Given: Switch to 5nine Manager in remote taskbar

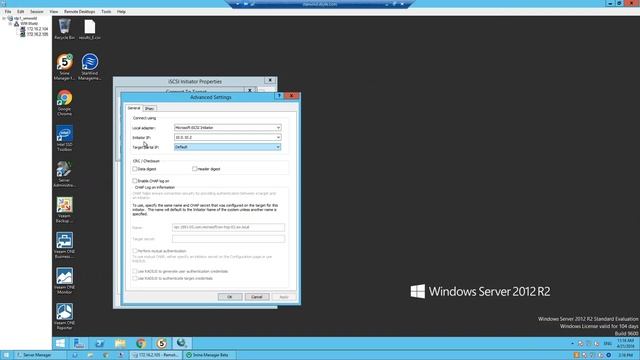Looking at the screenshot, I should click(x=161, y=343).
